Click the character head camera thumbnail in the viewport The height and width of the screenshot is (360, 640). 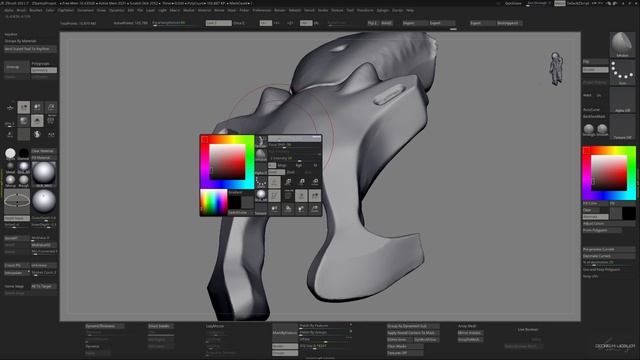coord(556,68)
